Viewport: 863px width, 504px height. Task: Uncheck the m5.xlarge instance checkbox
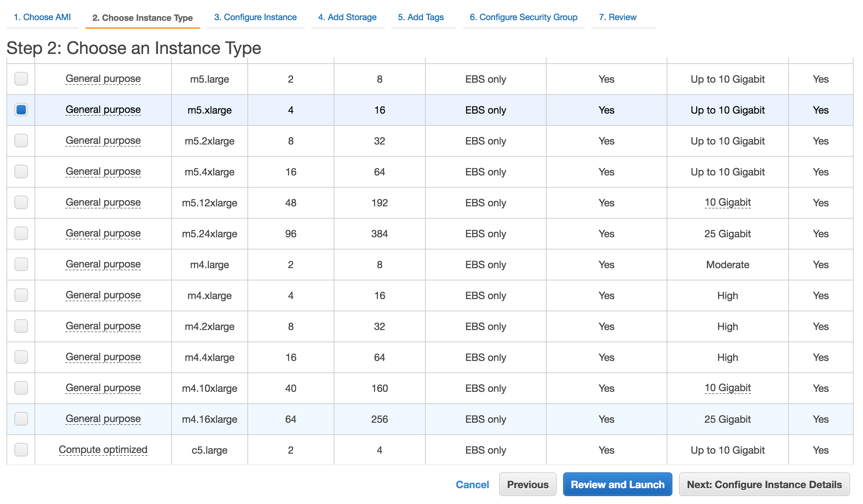pos(21,110)
